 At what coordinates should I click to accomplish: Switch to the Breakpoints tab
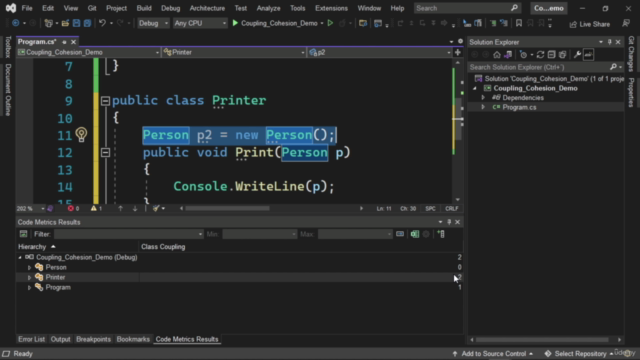[x=93, y=339]
